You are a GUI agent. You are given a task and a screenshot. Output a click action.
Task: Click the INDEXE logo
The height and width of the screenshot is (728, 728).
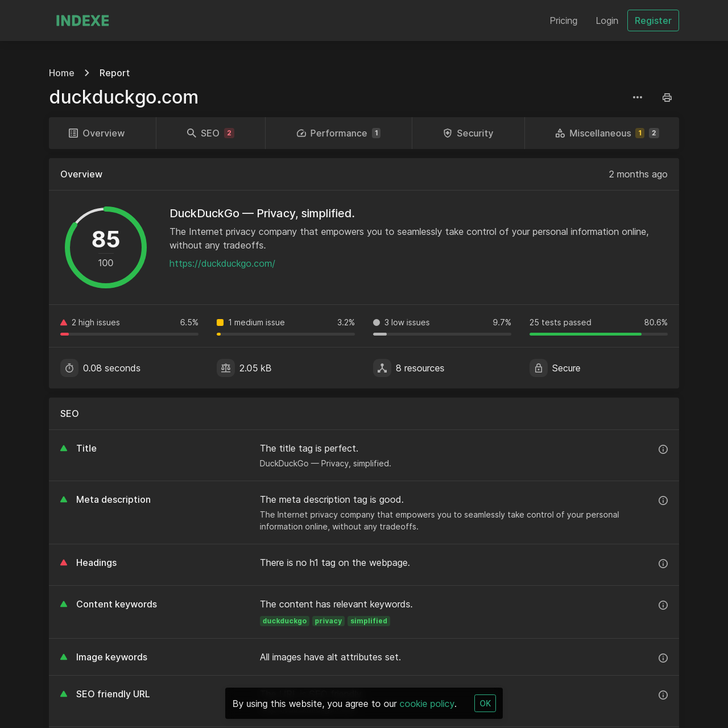coord(82,20)
